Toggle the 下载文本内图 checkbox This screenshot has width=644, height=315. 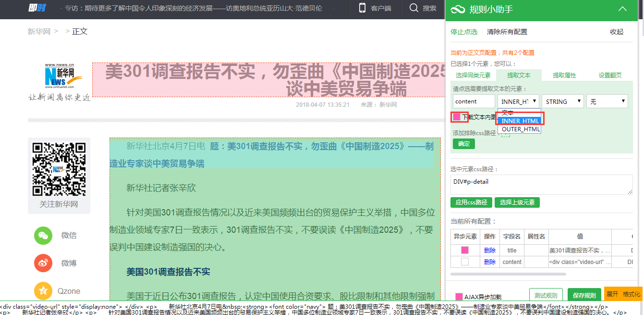(456, 117)
